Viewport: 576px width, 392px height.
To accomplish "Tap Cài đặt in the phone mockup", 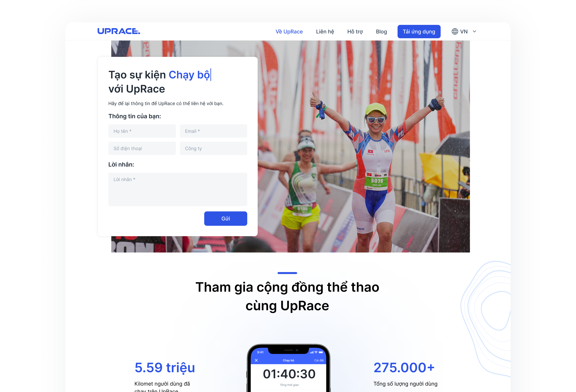I will pos(319,360).
